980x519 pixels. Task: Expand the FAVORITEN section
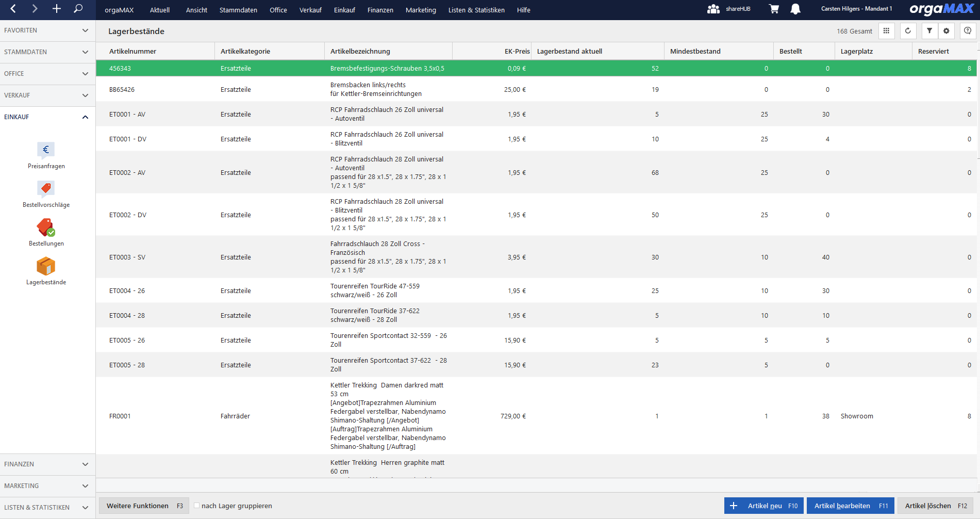click(47, 30)
